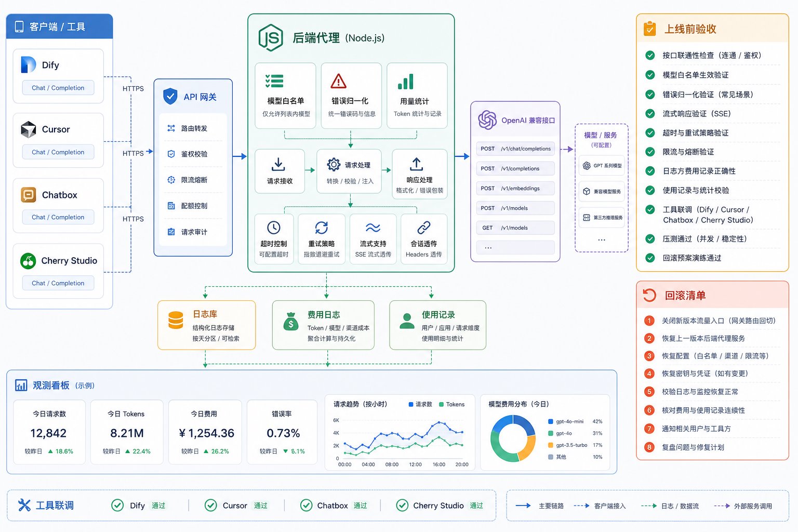Viewport: 798px width, 532px height.
Task: Select 配额控制 in the API 网关 list
Action: pos(194,206)
